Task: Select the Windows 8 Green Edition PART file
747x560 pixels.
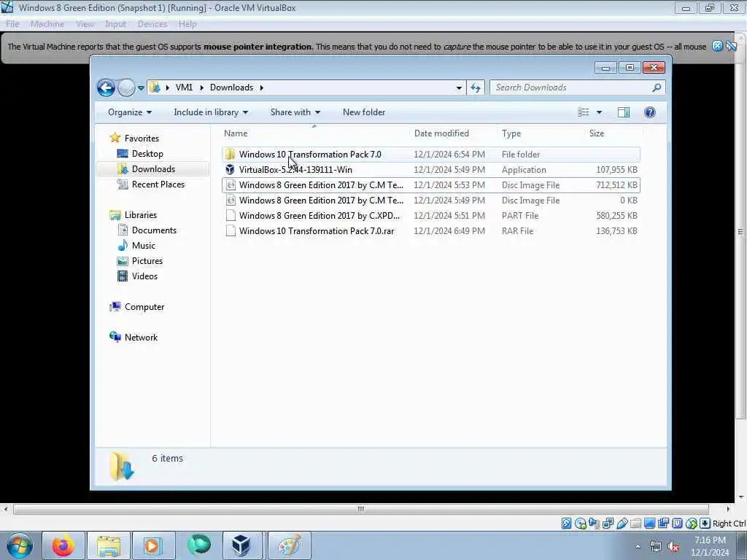Action: pyautogui.click(x=430, y=216)
